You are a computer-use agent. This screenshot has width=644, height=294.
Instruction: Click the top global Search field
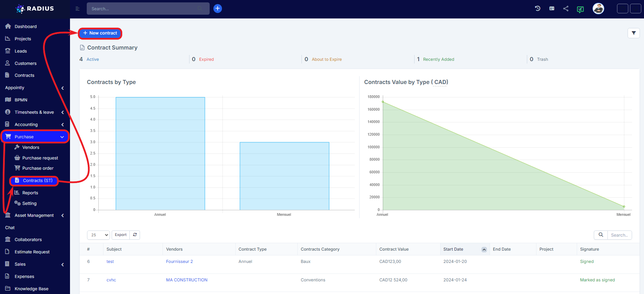pyautogui.click(x=148, y=9)
